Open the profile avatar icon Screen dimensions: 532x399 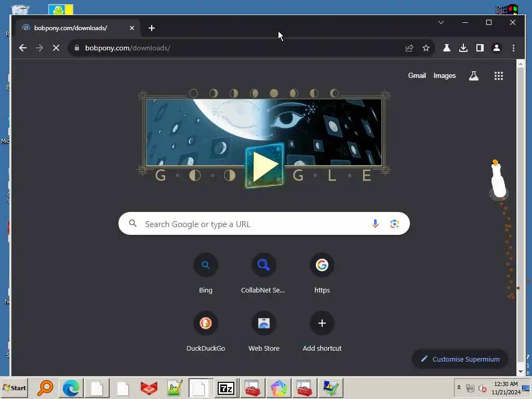pos(496,48)
